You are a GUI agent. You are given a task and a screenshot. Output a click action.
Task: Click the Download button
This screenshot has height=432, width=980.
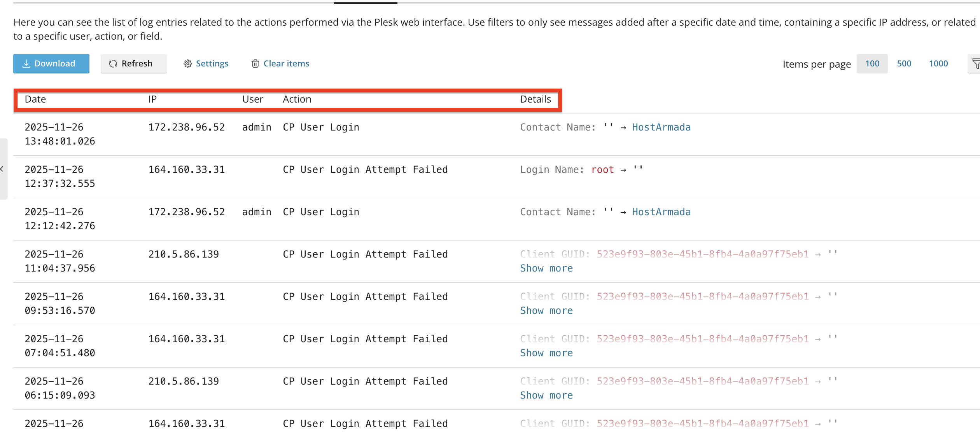51,64
